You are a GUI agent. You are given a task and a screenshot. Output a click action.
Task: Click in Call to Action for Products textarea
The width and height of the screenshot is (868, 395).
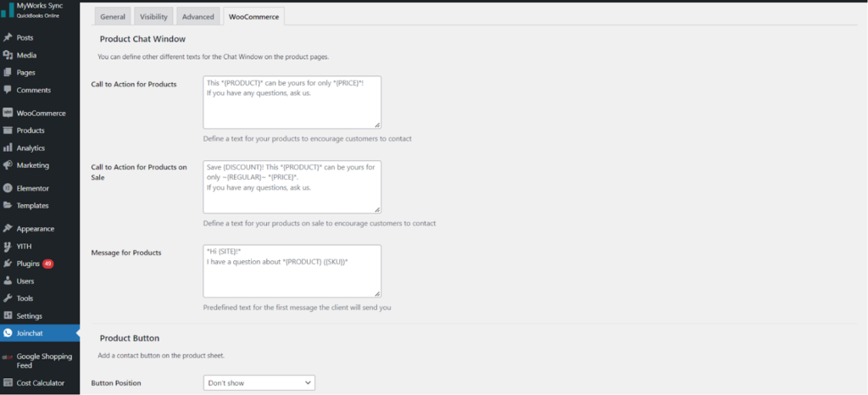click(292, 102)
